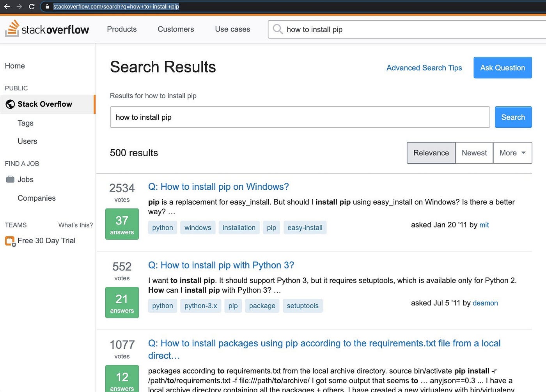Screen dimensions: 546x392
Task: Click the setuptools tag
Action: pyautogui.click(x=303, y=306)
